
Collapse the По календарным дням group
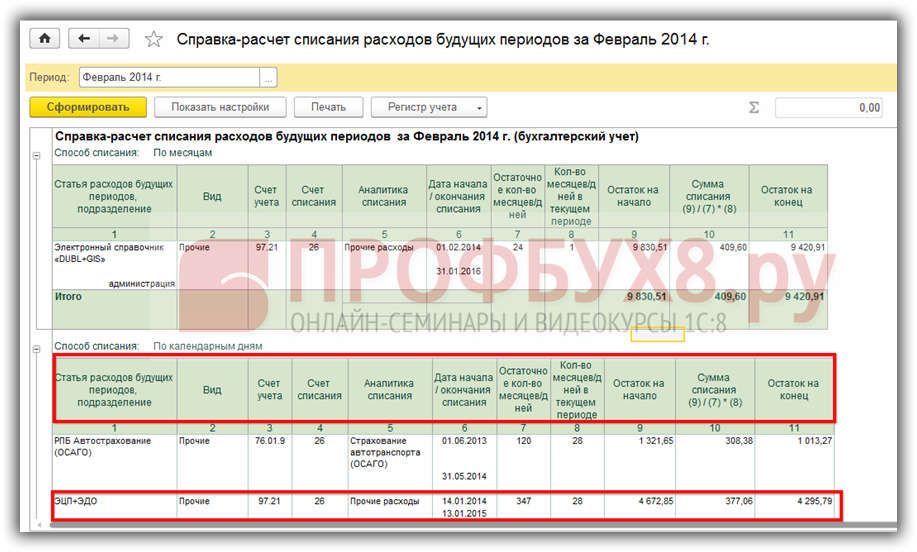coord(36,349)
